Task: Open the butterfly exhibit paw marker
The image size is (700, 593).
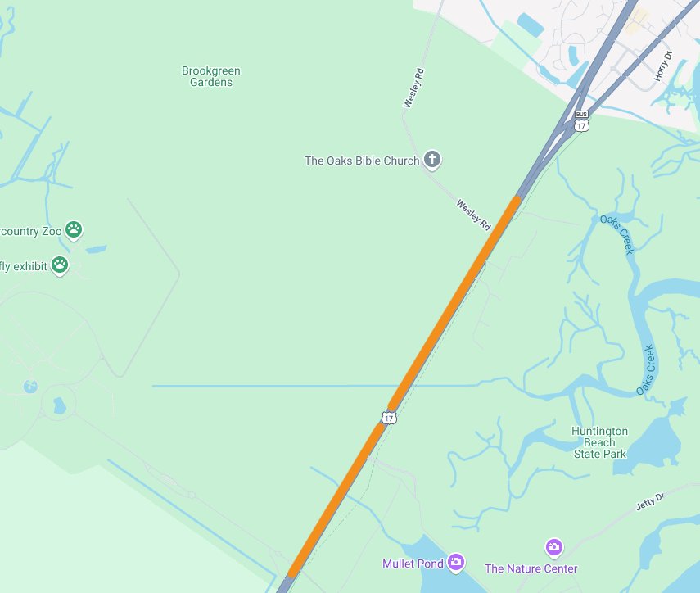Action: (60, 265)
